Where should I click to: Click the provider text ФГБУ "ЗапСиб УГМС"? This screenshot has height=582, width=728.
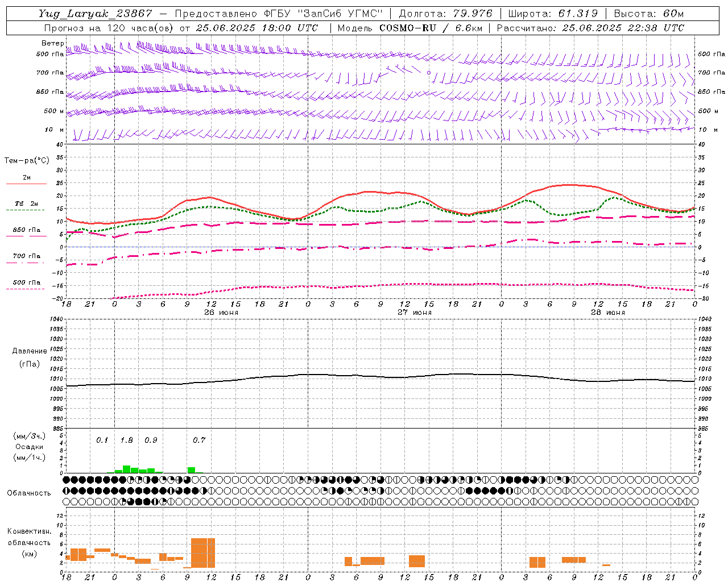click(324, 14)
